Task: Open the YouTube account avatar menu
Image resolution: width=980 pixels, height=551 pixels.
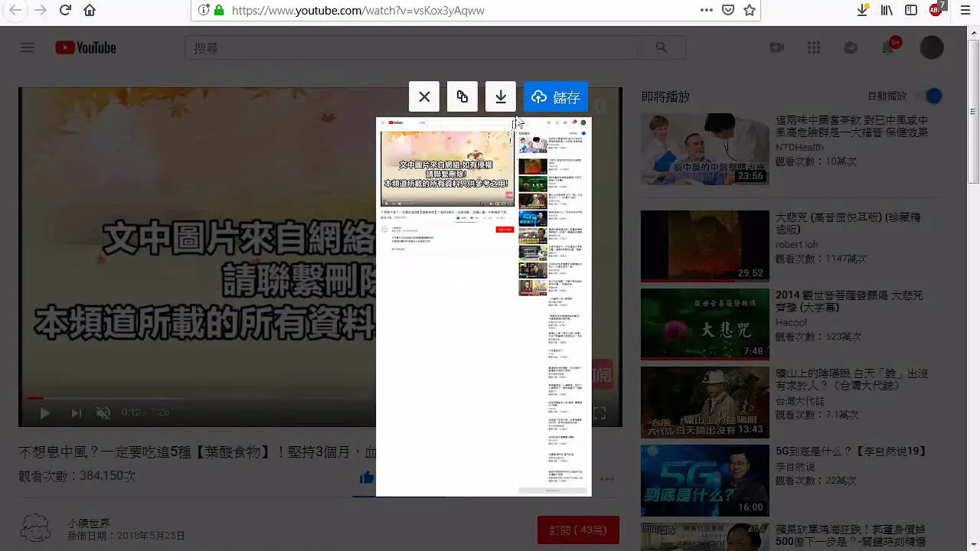Action: coord(932,47)
